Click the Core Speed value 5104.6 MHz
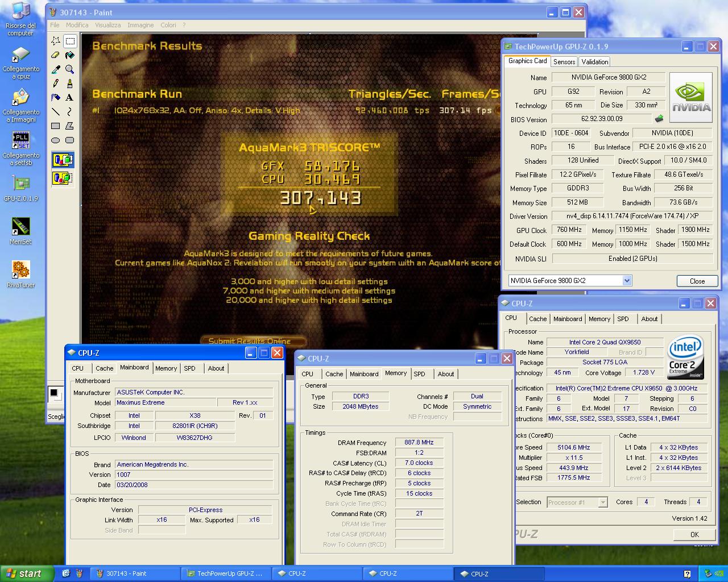This screenshot has height=582, width=728. 574,447
